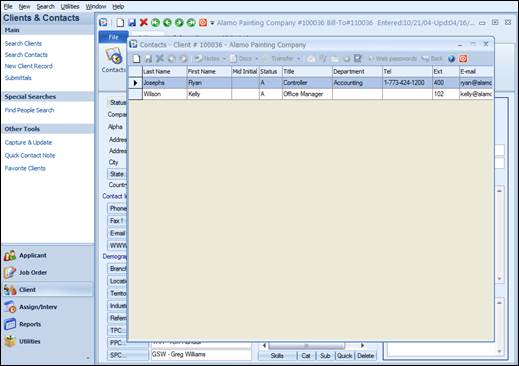The width and height of the screenshot is (519, 366).
Task: Click the New Client Record link
Action: [x=29, y=66]
